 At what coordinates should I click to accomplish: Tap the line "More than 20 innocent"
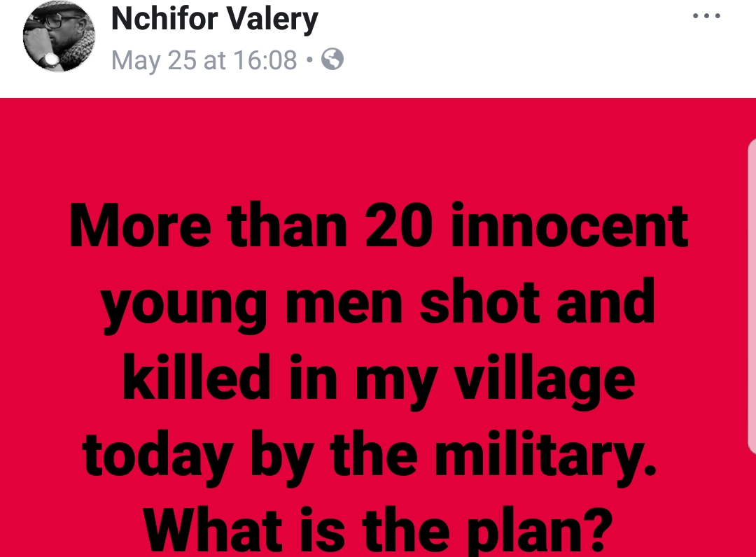pos(379,225)
